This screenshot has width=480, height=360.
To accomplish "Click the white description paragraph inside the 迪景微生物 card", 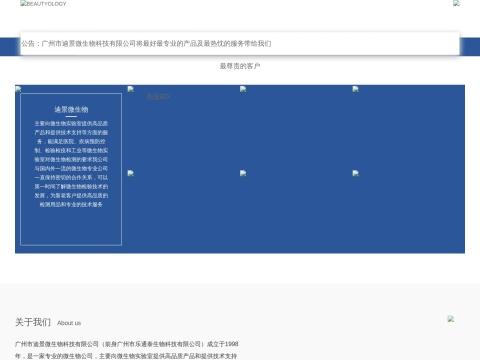I will pyautogui.click(x=71, y=164).
